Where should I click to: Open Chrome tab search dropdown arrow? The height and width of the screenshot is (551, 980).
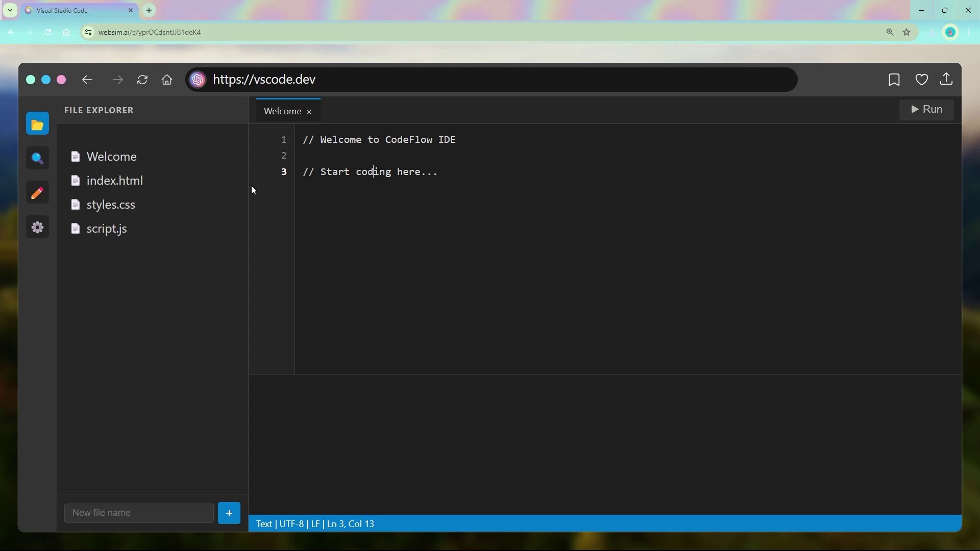(10, 10)
